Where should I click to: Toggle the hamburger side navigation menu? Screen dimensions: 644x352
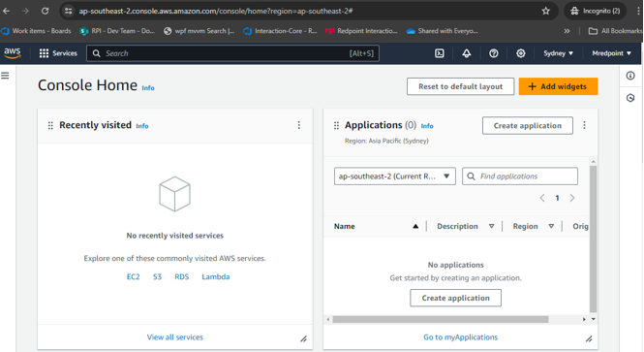point(5,76)
